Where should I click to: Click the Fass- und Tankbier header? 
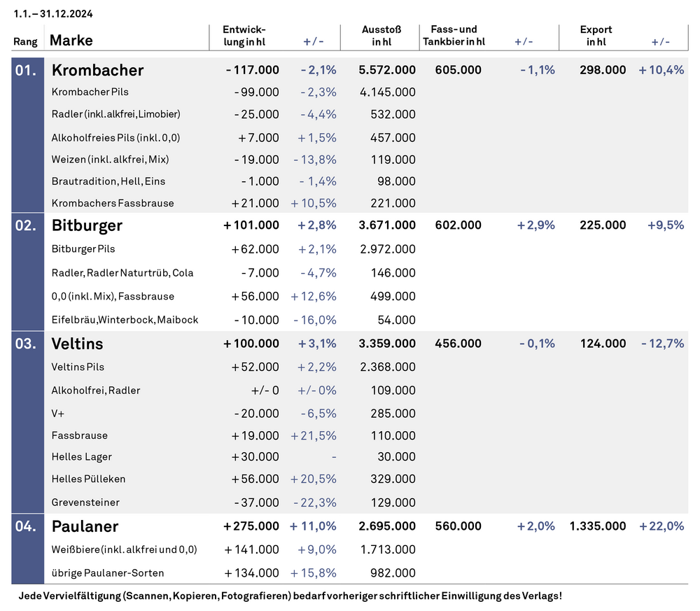454,36
